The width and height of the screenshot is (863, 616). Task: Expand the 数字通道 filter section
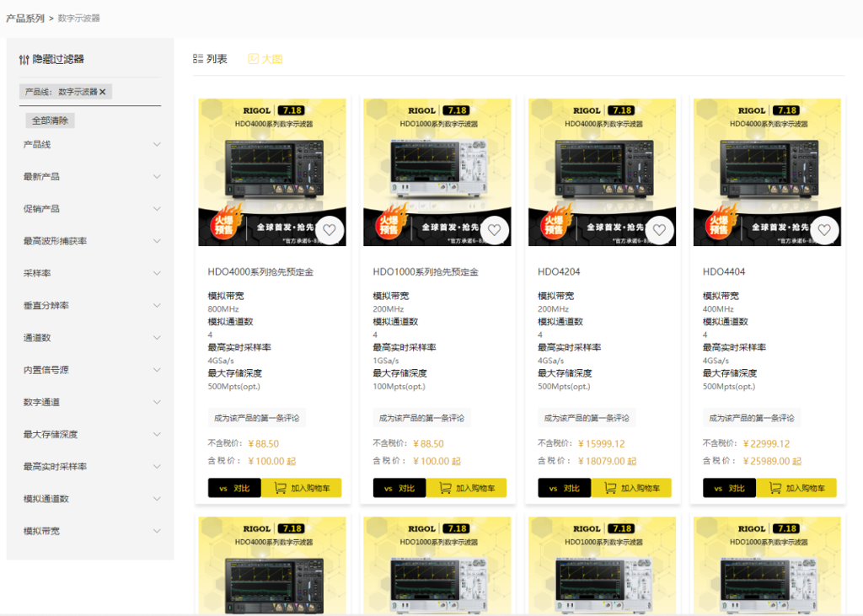91,402
